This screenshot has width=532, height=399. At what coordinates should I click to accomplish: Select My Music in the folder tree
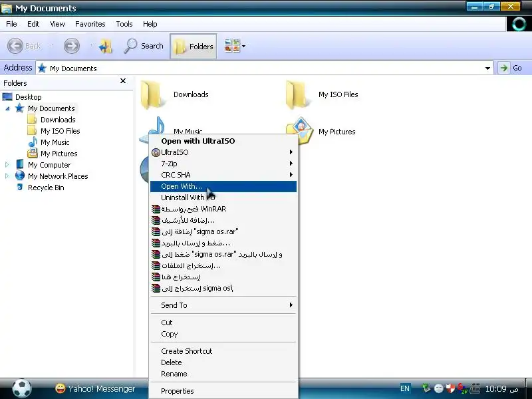pyautogui.click(x=55, y=142)
